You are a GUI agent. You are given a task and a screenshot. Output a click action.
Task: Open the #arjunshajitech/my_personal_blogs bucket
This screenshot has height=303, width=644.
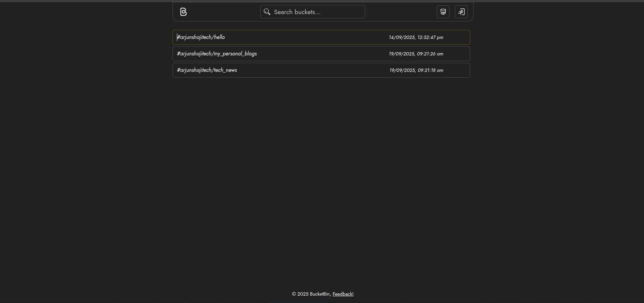click(217, 54)
